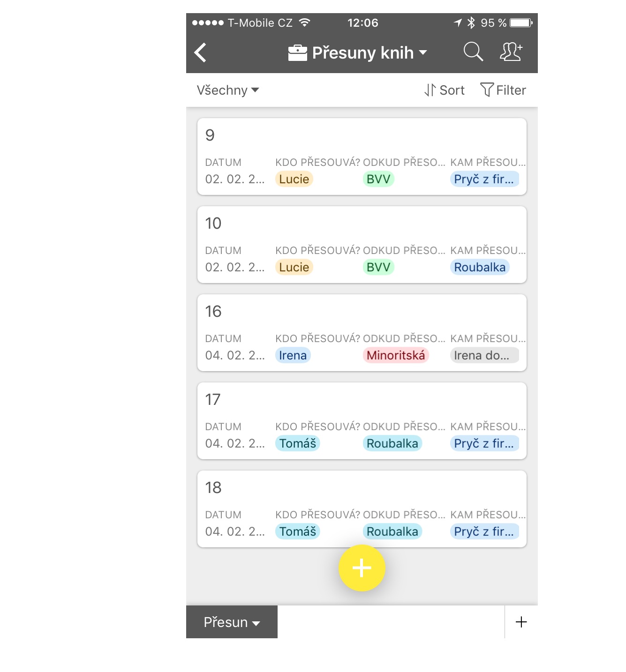
Task: Tap the Sort arrows icon
Action: [x=430, y=90]
